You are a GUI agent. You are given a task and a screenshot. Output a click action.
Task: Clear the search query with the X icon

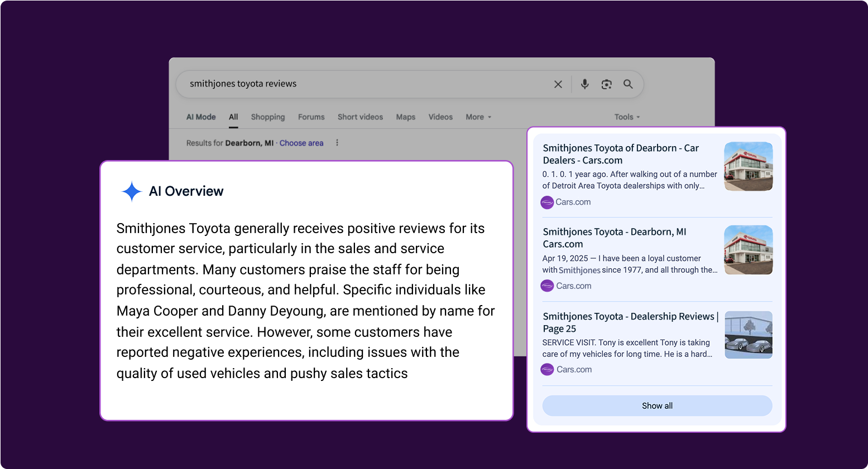tap(558, 84)
